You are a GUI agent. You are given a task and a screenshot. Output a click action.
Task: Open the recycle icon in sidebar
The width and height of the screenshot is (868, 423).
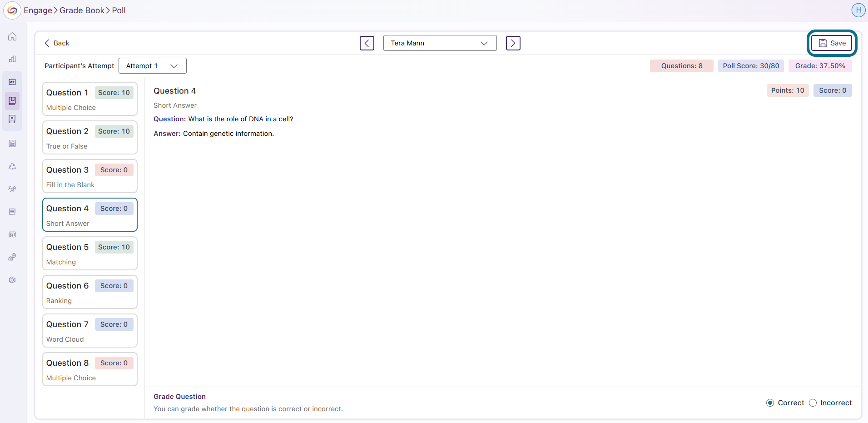[x=12, y=166]
